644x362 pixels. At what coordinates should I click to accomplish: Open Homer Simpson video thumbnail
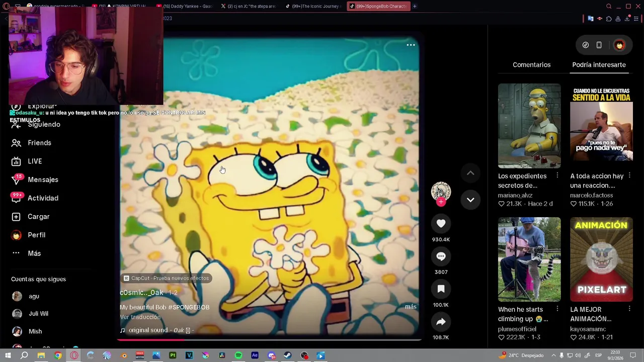(x=529, y=126)
